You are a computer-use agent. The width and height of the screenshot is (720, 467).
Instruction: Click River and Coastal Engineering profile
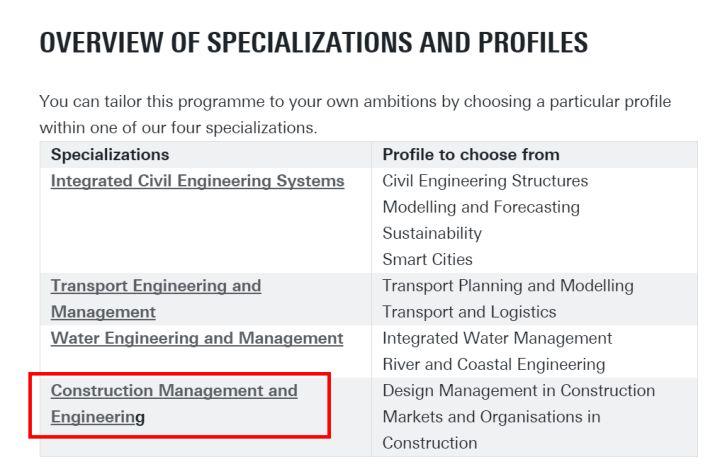[x=494, y=364]
